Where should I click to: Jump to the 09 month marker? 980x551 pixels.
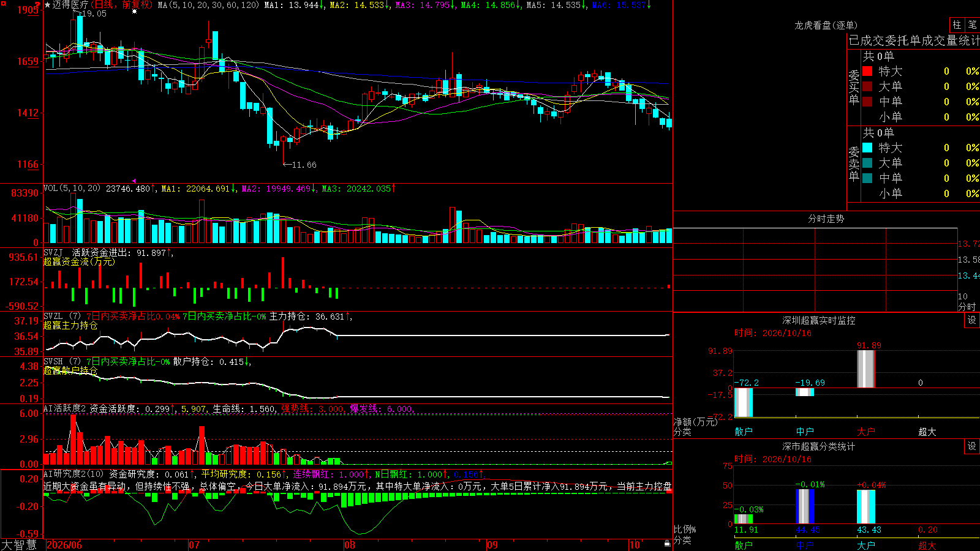492,545
